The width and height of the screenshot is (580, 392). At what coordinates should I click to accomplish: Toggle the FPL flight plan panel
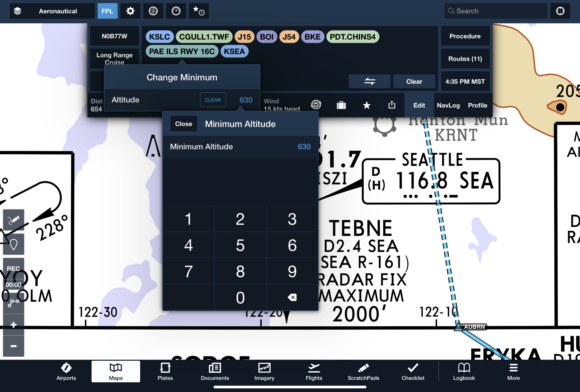(107, 11)
